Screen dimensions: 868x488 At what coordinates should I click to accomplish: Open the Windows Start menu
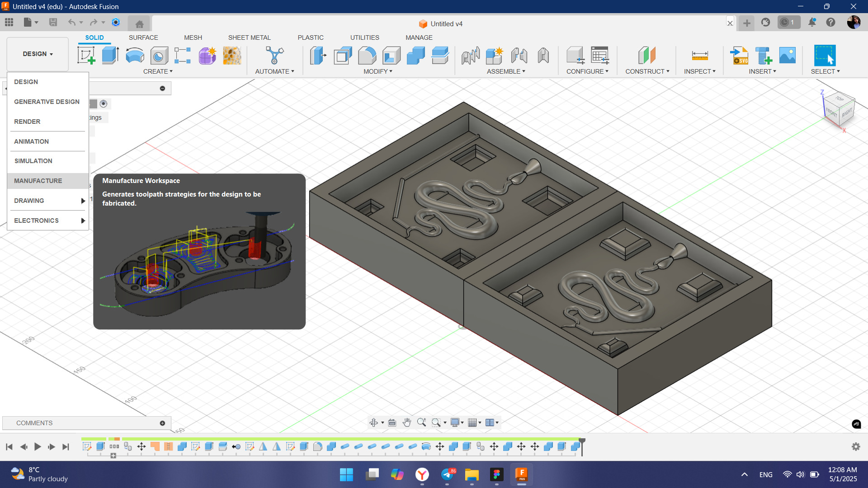click(x=346, y=474)
